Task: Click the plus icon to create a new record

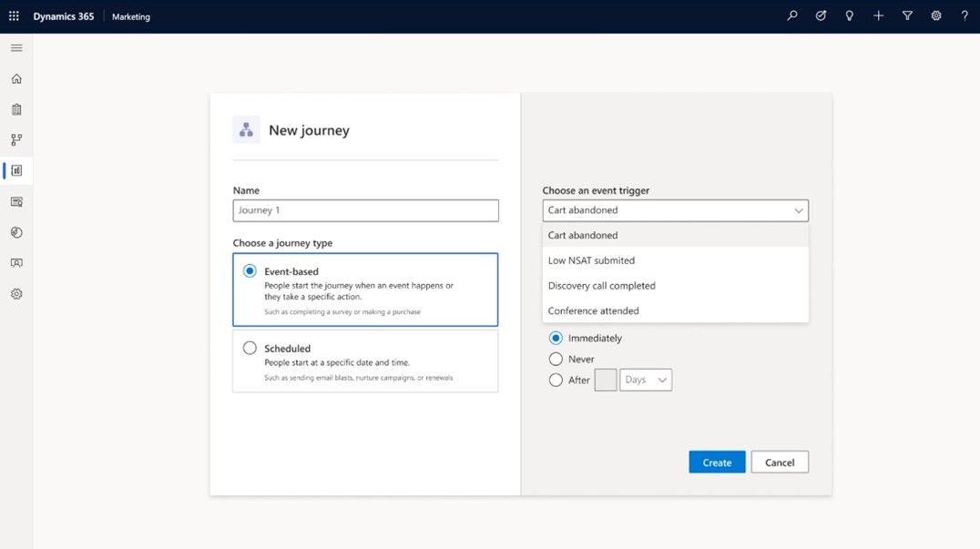Action: (x=878, y=15)
